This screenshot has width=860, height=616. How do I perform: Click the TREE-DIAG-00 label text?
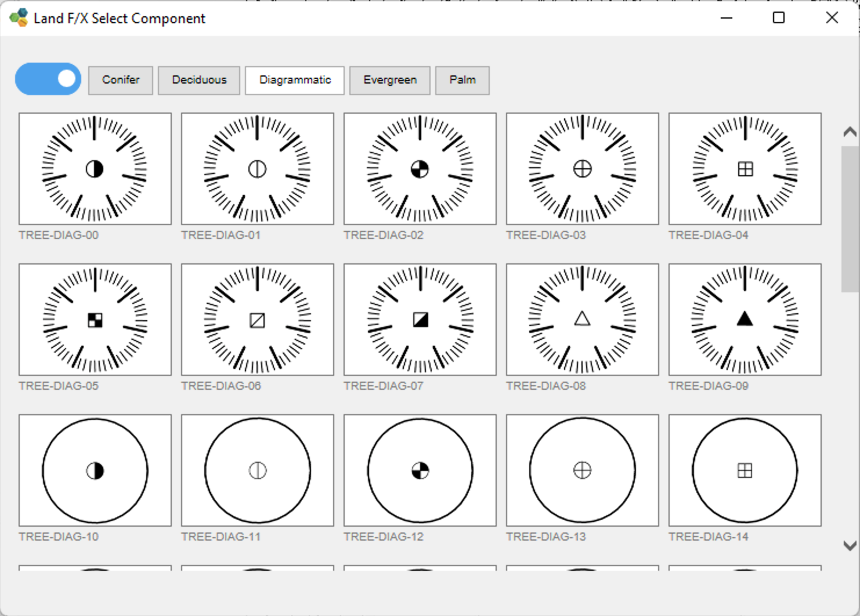[59, 235]
